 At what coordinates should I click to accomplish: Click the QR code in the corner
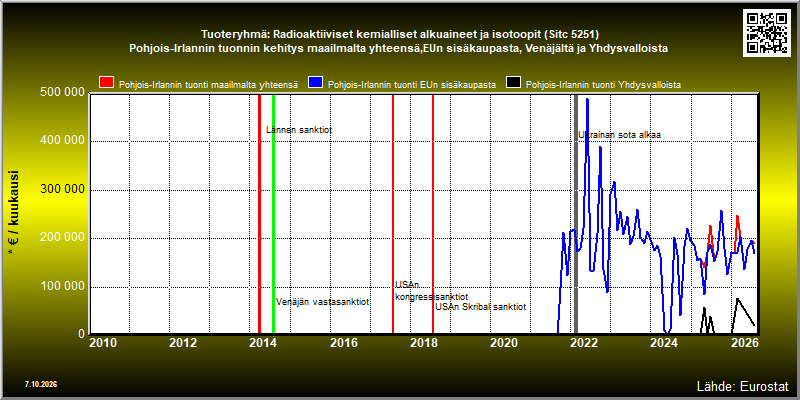coord(767,32)
